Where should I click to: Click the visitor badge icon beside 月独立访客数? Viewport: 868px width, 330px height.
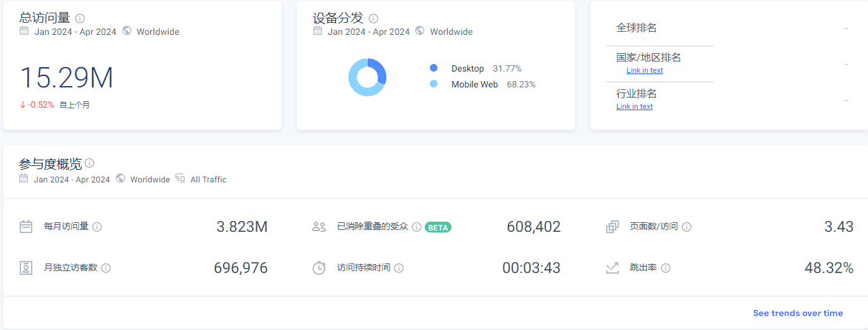pyautogui.click(x=26, y=268)
